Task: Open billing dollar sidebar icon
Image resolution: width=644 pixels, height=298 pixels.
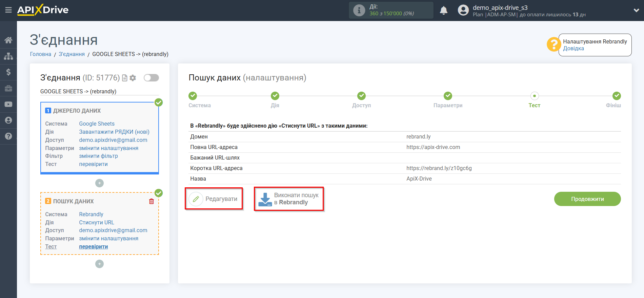Action: (x=8, y=72)
